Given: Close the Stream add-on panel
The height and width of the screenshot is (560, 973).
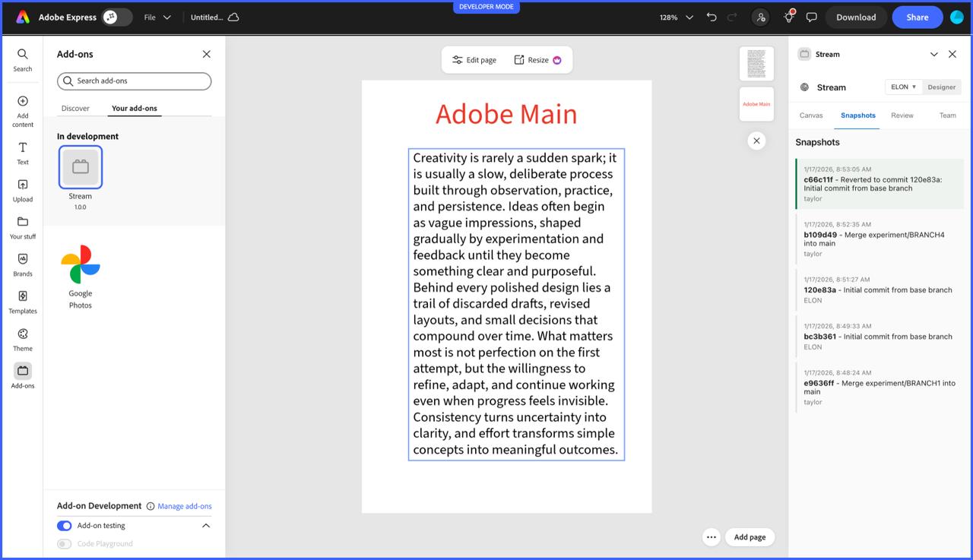Looking at the screenshot, I should coord(952,54).
